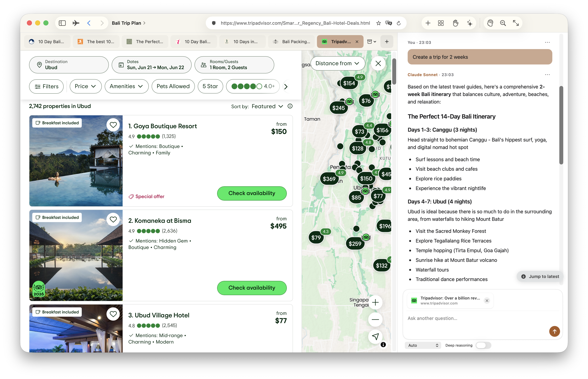Open map info icon

[x=383, y=345]
